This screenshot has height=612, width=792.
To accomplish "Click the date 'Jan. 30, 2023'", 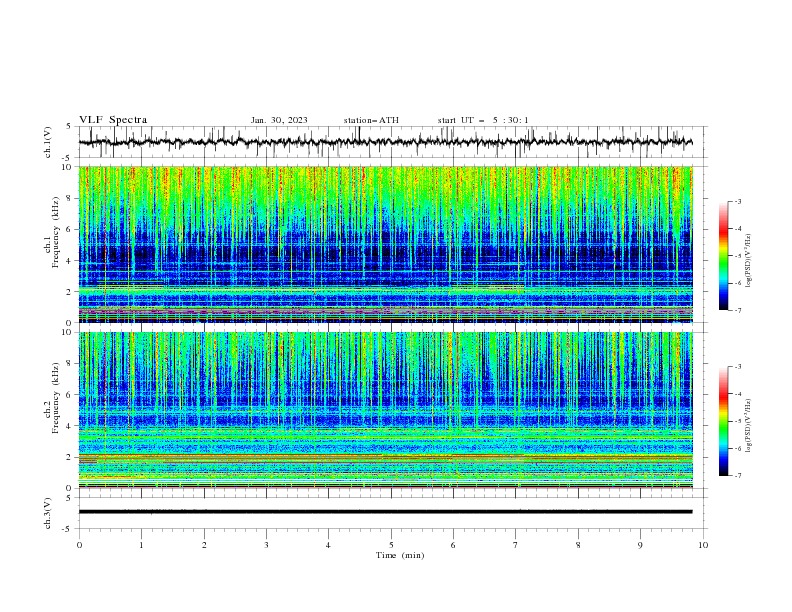I will tap(279, 120).
